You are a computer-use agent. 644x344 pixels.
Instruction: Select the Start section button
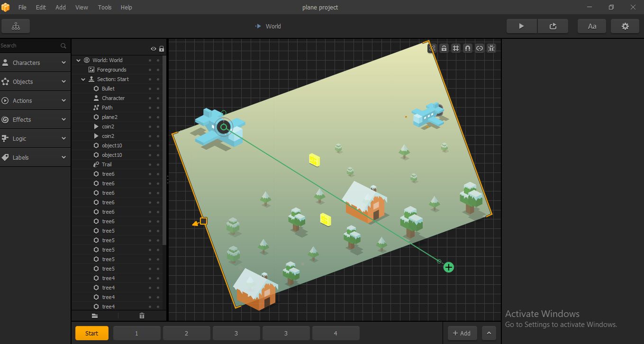pyautogui.click(x=92, y=333)
